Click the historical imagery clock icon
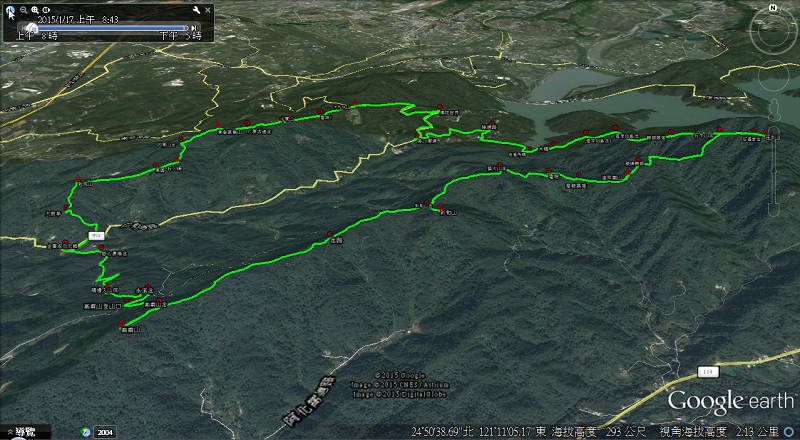Screen dimensions: 800x440 click(x=86, y=432)
